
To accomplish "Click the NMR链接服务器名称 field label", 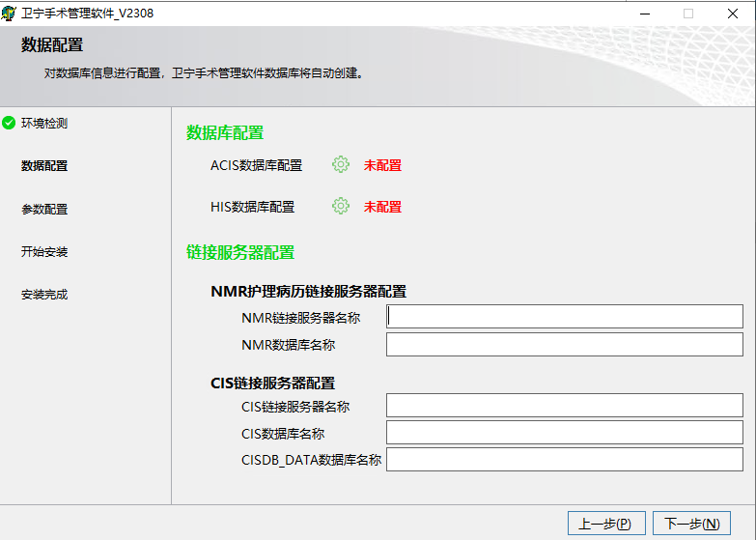I will point(301,318).
